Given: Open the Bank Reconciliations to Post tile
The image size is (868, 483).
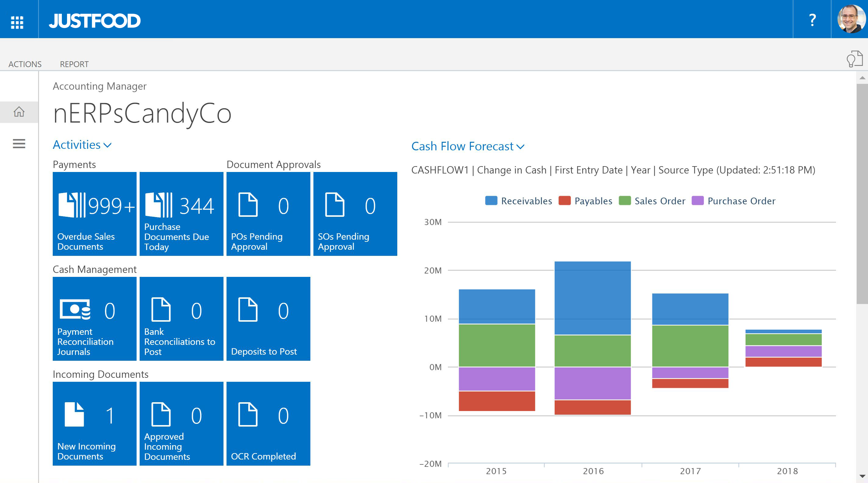Looking at the screenshot, I should [181, 319].
